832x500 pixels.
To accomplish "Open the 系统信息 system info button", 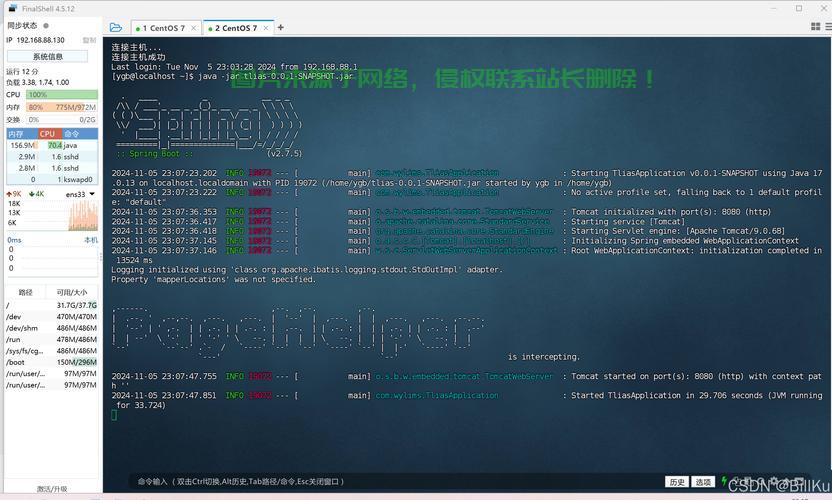I will (48, 56).
